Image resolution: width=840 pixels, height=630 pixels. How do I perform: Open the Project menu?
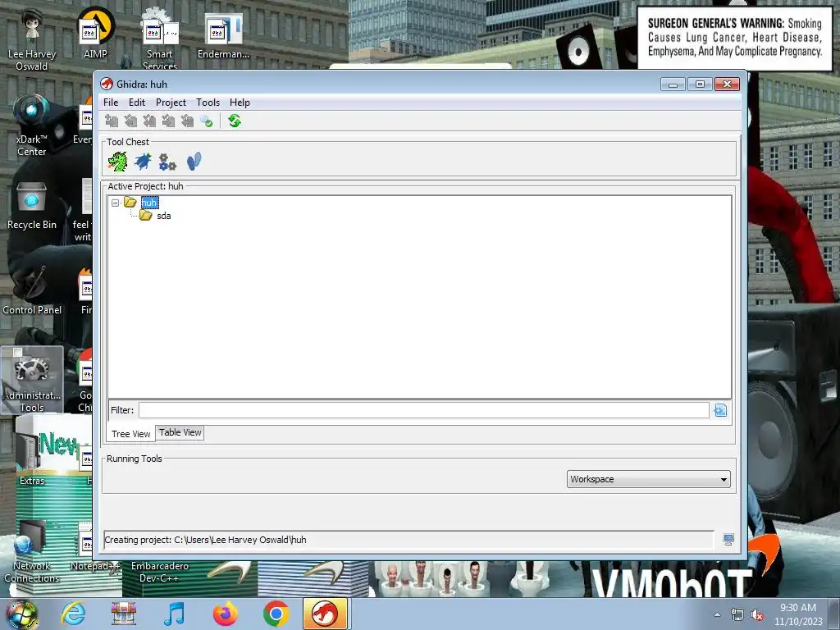[x=171, y=103]
